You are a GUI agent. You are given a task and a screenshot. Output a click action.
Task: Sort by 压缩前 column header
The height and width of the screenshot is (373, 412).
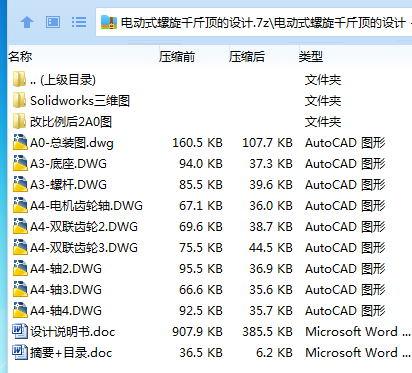[177, 57]
